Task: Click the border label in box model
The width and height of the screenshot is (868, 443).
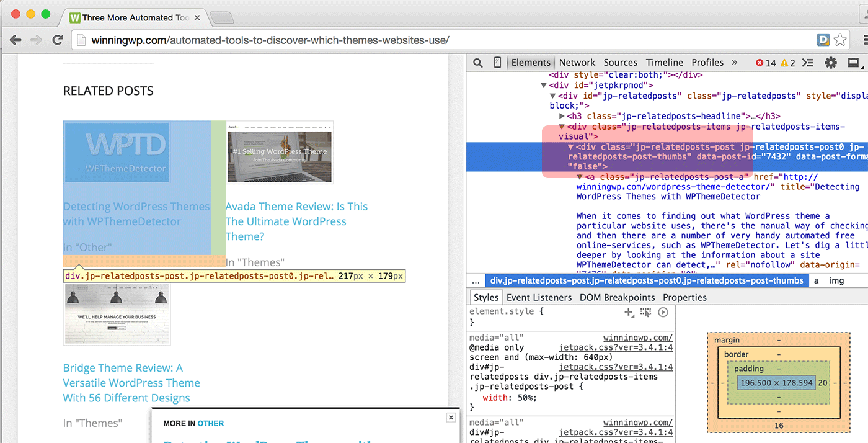Action: point(737,354)
